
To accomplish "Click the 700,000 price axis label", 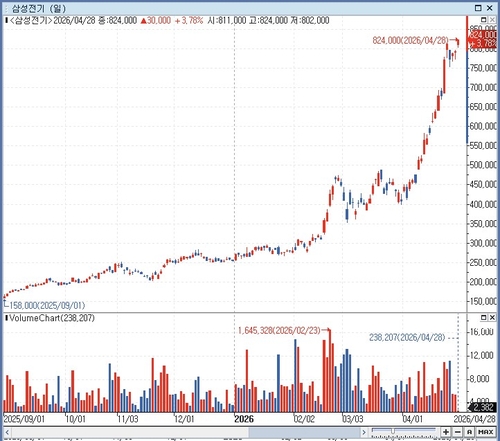I will [x=483, y=87].
